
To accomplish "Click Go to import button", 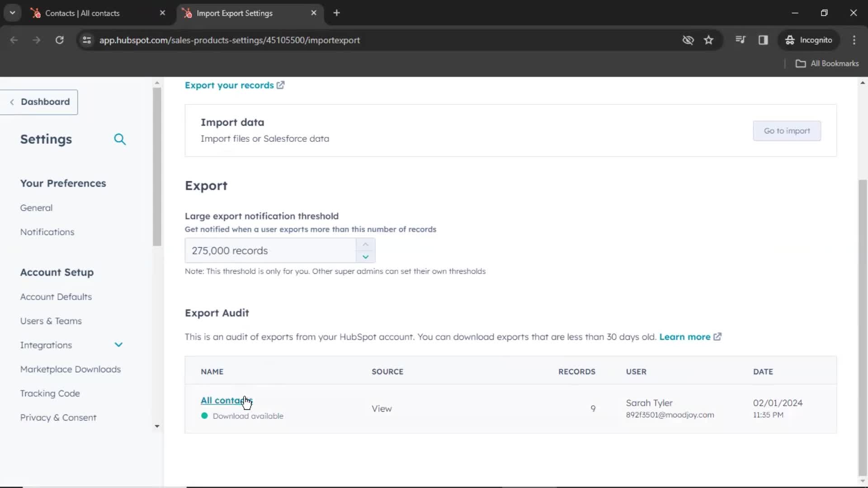I will point(787,131).
